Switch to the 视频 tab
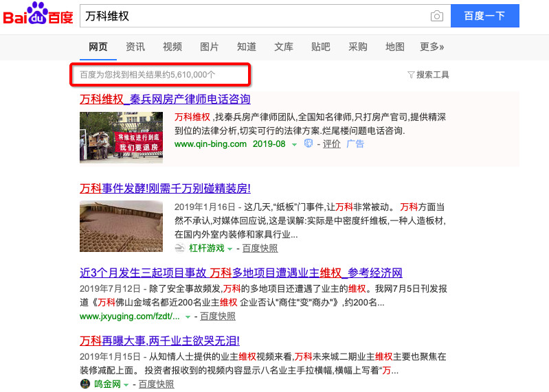 [x=172, y=47]
